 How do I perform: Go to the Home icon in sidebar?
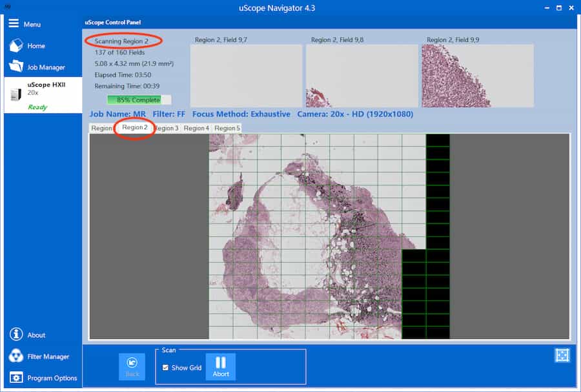15,46
